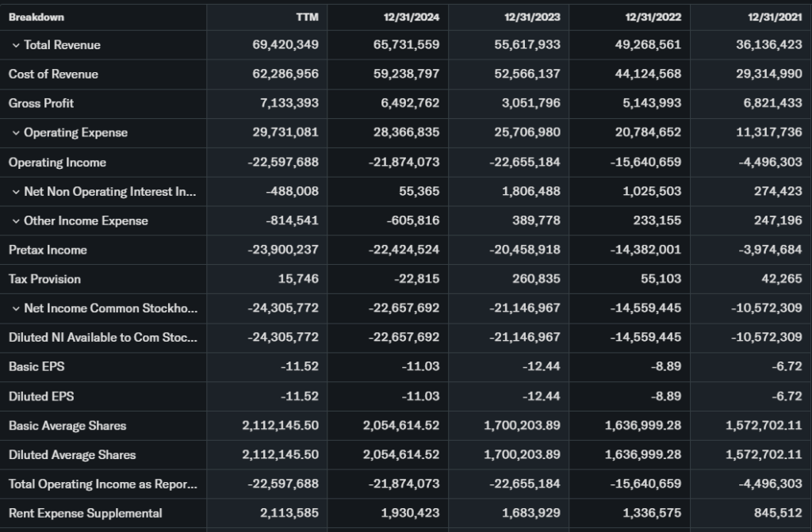Expand the Operating Expense row chevron

pyautogui.click(x=16, y=133)
